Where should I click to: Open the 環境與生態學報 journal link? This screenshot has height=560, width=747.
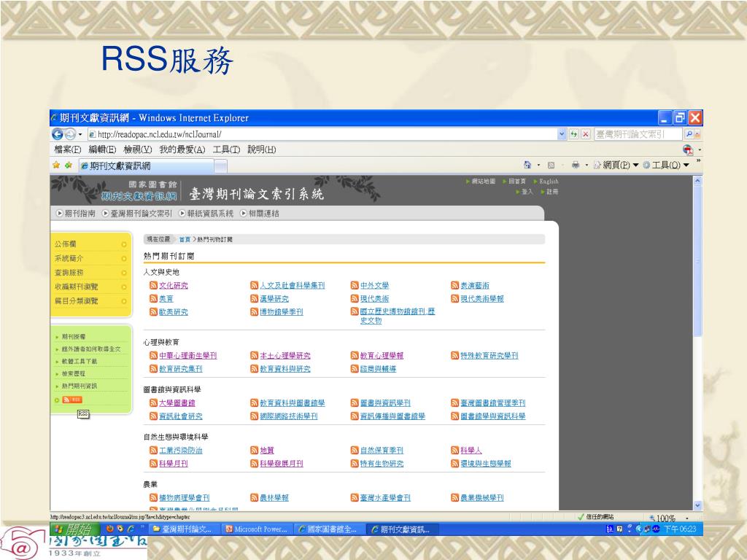click(485, 463)
